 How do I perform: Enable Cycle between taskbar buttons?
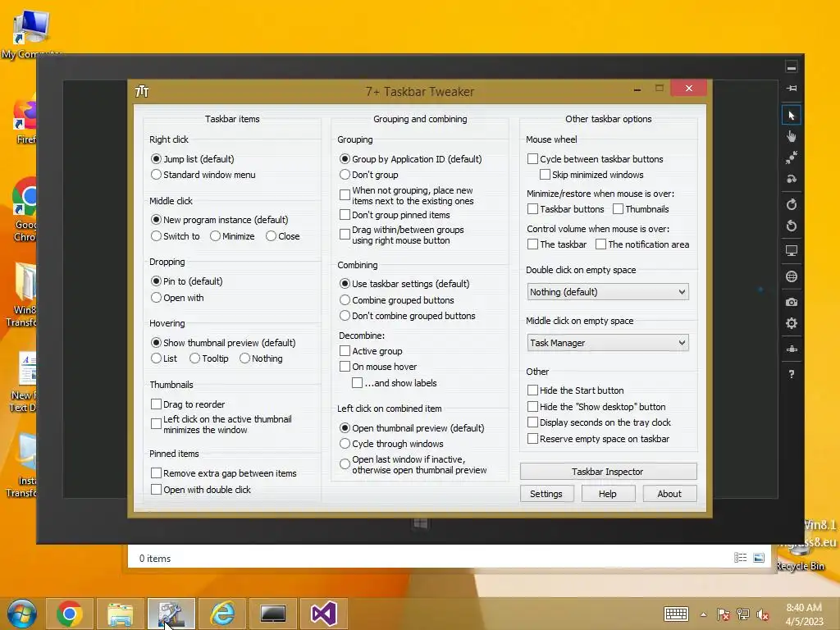596,159
